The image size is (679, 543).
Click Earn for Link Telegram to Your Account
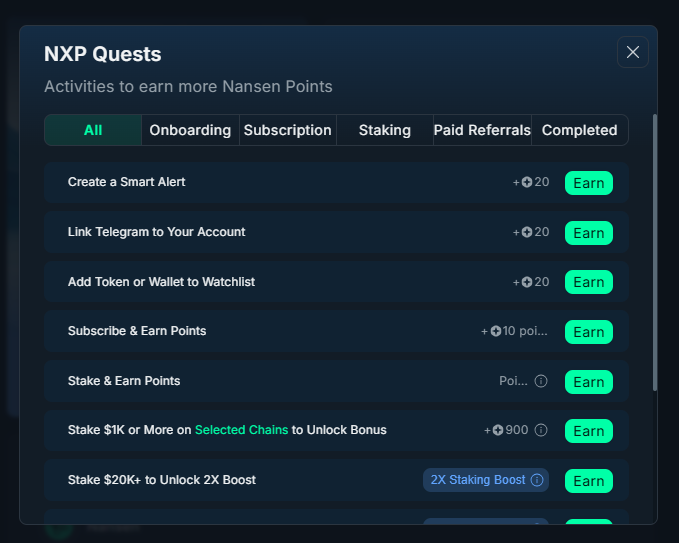point(588,233)
